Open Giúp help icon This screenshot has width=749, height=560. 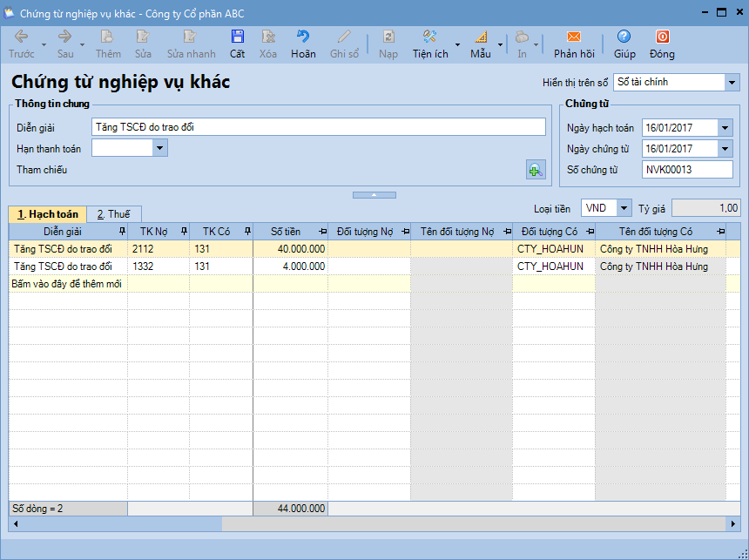[624, 37]
